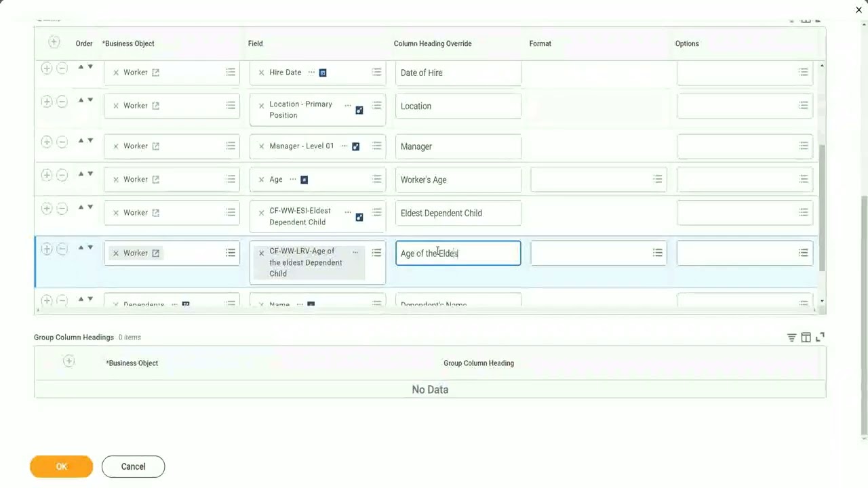
Task: Clear the Manager - Level 01 field value
Action: pos(261,146)
